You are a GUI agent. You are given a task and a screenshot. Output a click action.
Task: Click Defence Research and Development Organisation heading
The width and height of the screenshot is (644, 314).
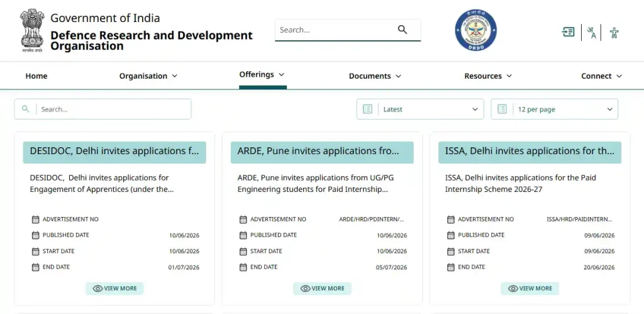pyautogui.click(x=151, y=40)
